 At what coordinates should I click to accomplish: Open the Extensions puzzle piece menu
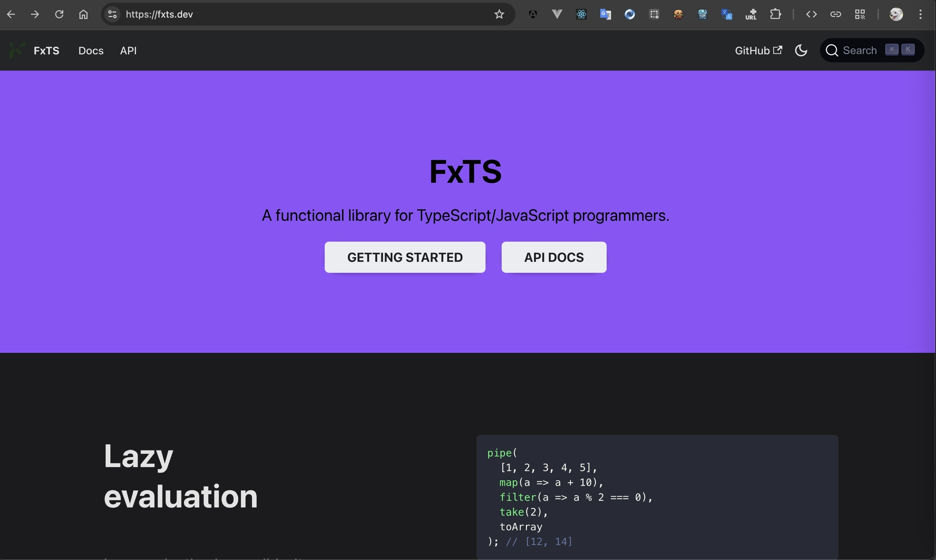pyautogui.click(x=775, y=14)
